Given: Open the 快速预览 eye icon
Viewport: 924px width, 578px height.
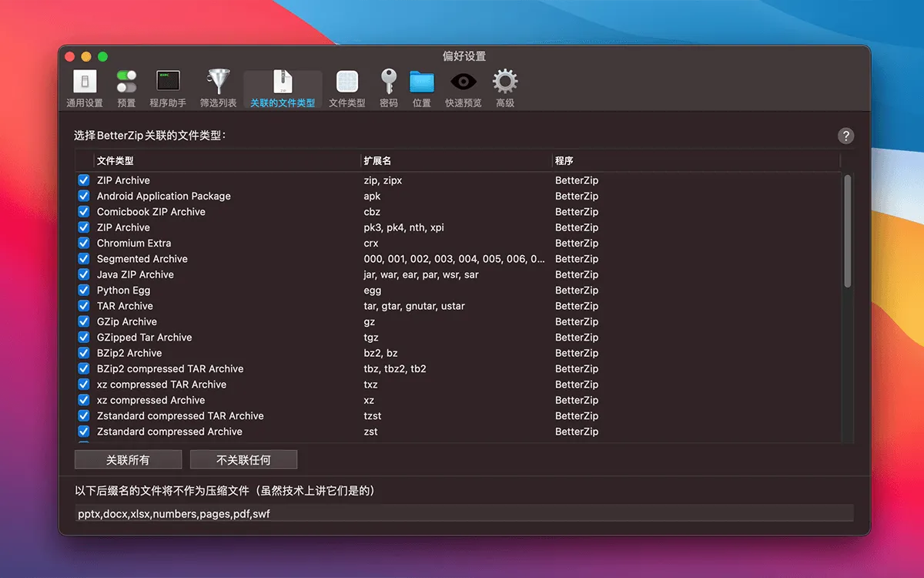Looking at the screenshot, I should (463, 82).
